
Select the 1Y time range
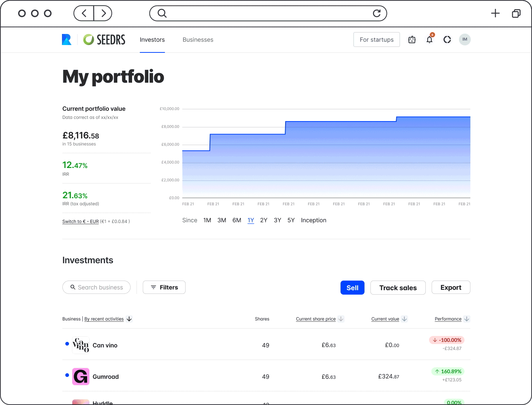(x=251, y=220)
